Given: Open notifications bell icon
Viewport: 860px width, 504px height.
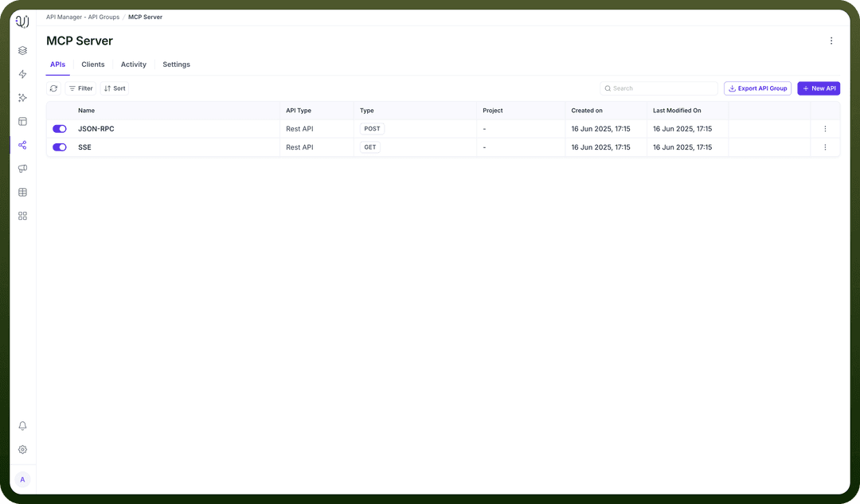Looking at the screenshot, I should [x=22, y=426].
